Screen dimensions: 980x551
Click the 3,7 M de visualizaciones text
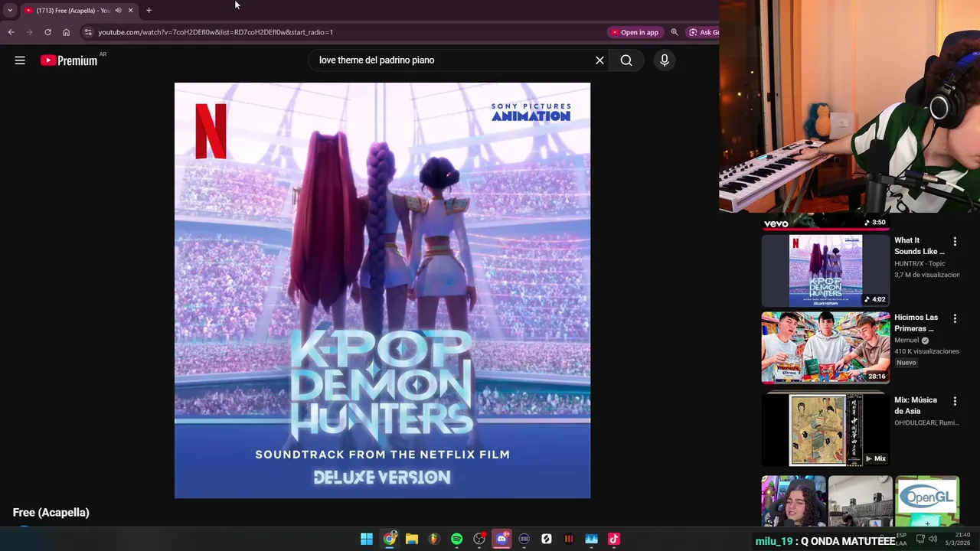pyautogui.click(x=926, y=275)
